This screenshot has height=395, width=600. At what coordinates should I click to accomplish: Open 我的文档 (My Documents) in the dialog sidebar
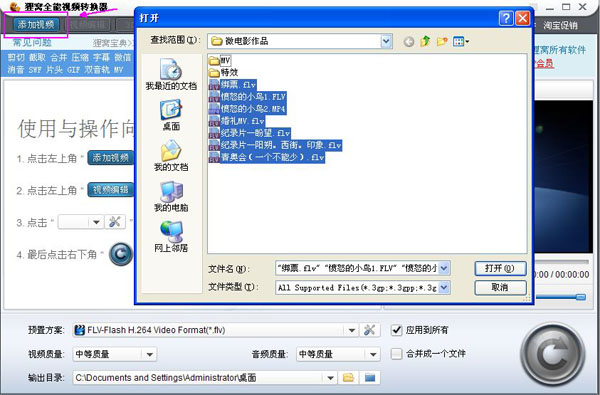(171, 155)
